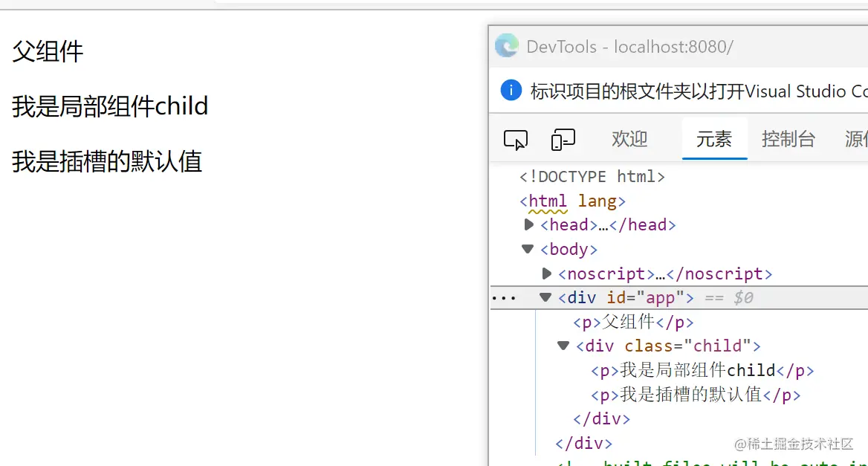Collapse the div class child node

[563, 346]
